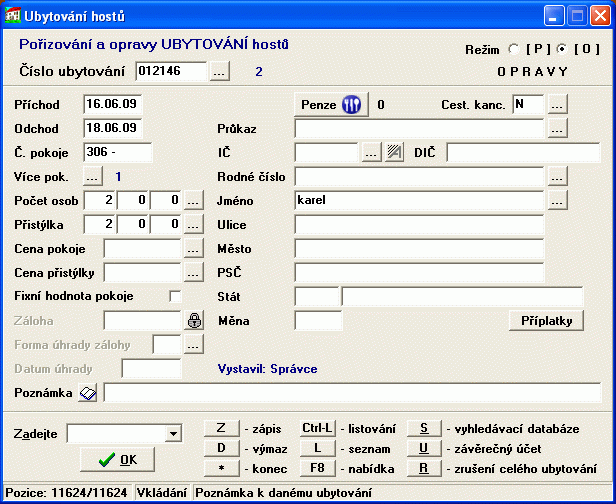The height and width of the screenshot is (504, 616).
Task: Click the Průkaz input field
Action: (x=419, y=128)
